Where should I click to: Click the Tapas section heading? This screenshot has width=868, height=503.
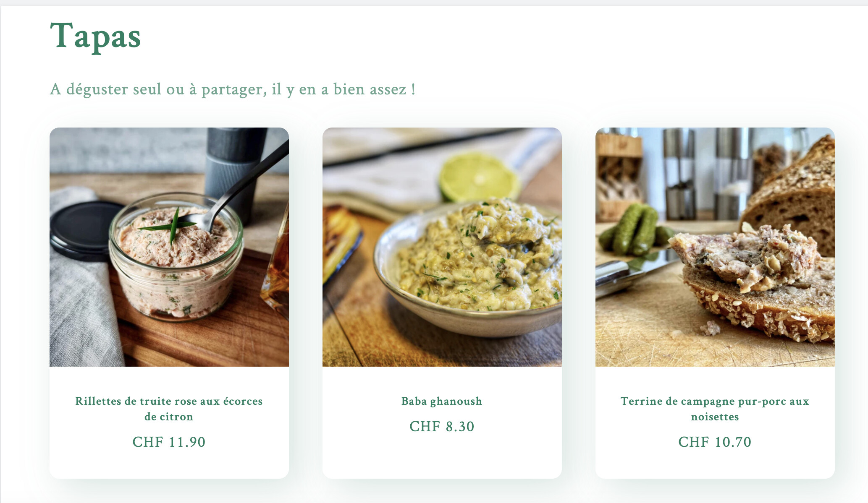pos(95,36)
